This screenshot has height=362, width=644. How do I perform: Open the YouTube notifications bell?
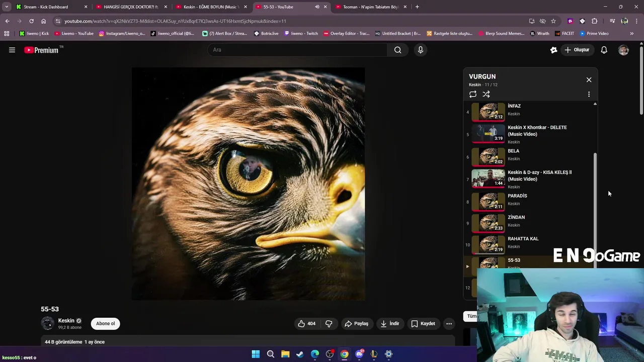[x=604, y=50]
